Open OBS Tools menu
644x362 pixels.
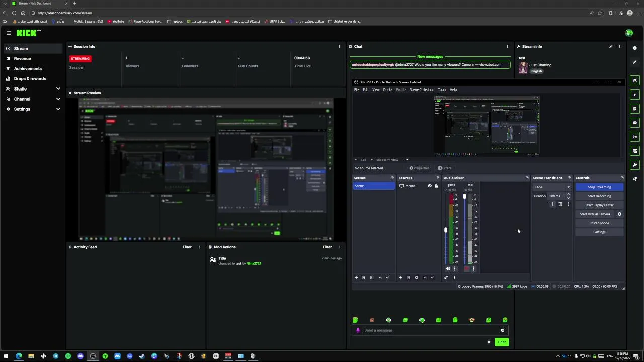point(442,89)
